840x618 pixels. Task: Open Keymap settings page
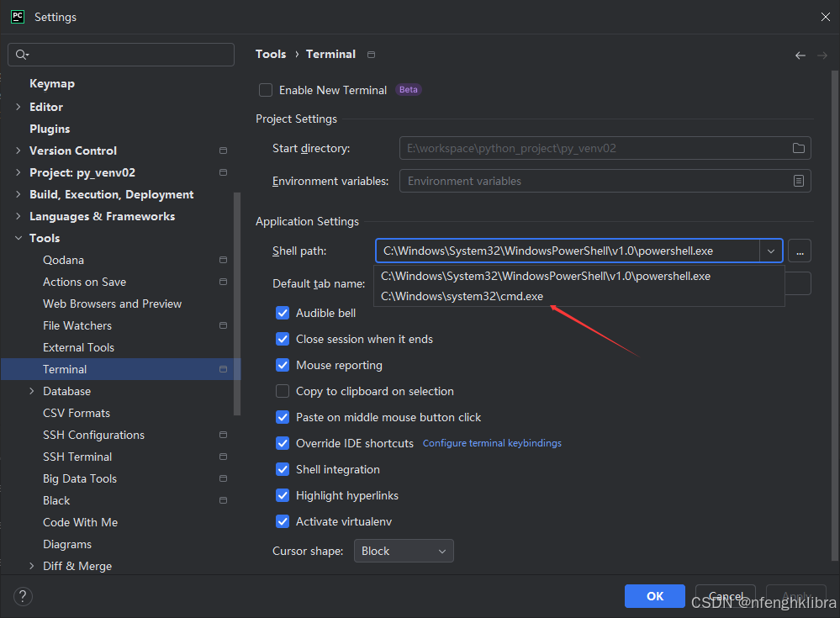(52, 83)
